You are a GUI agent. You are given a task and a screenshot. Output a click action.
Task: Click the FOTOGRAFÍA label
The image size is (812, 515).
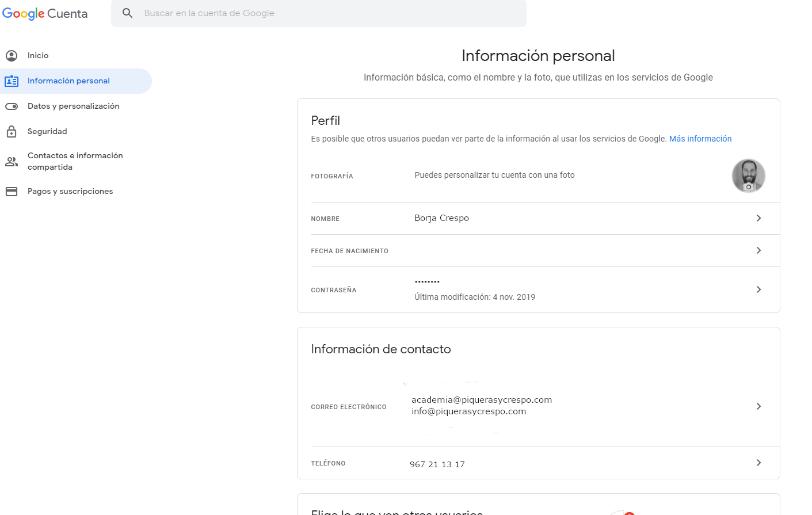point(332,176)
